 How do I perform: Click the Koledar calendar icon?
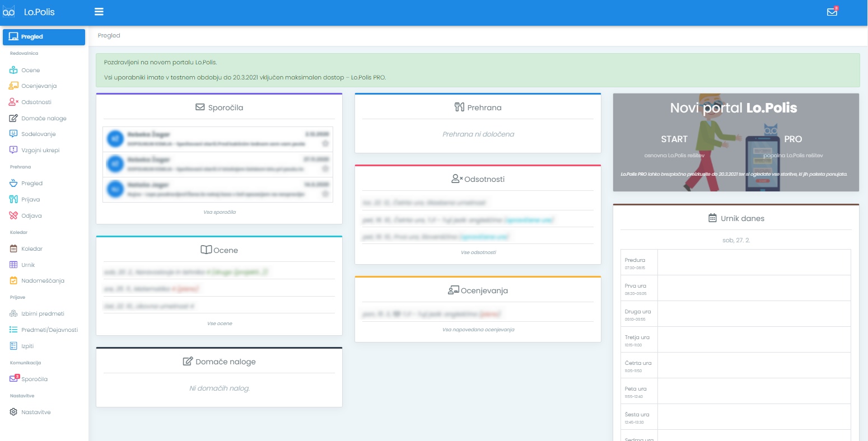coord(13,248)
